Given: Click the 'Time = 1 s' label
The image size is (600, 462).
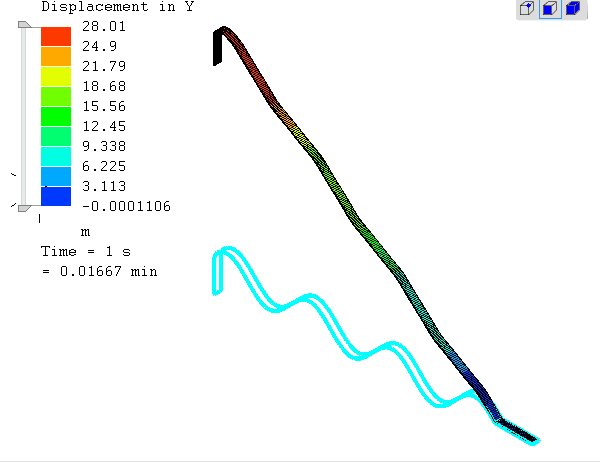Looking at the screenshot, I should [86, 251].
